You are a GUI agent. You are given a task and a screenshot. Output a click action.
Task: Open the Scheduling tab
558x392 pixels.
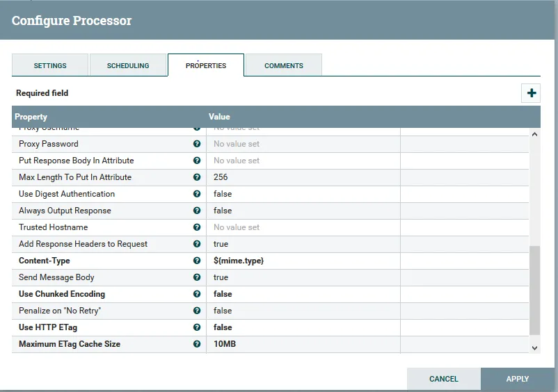point(128,65)
